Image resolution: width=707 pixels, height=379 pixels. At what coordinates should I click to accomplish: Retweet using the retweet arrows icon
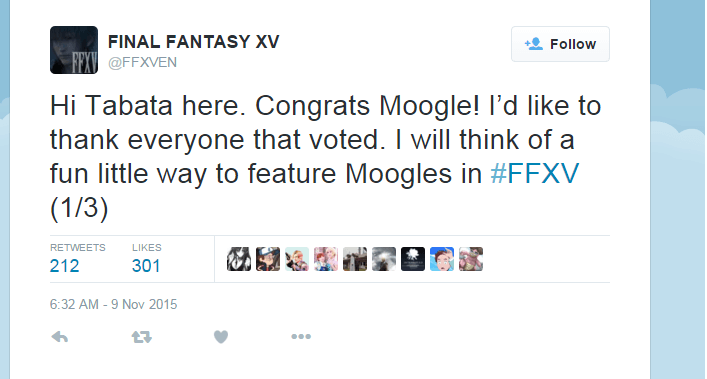142,337
